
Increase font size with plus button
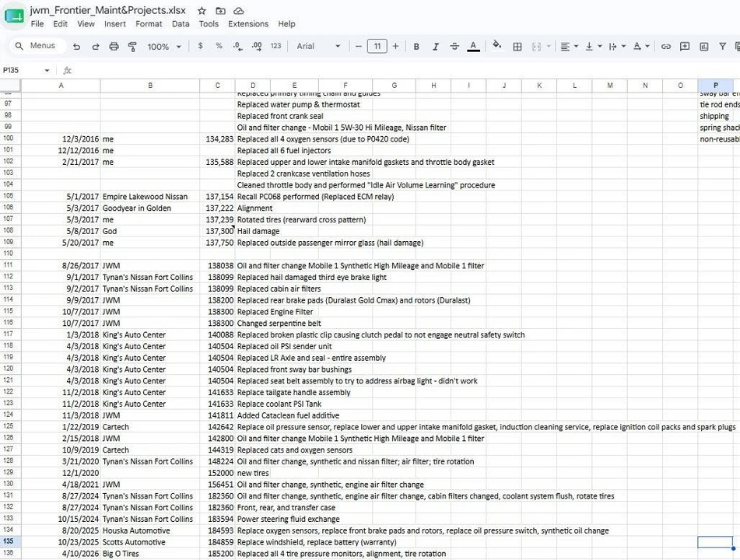(x=395, y=46)
